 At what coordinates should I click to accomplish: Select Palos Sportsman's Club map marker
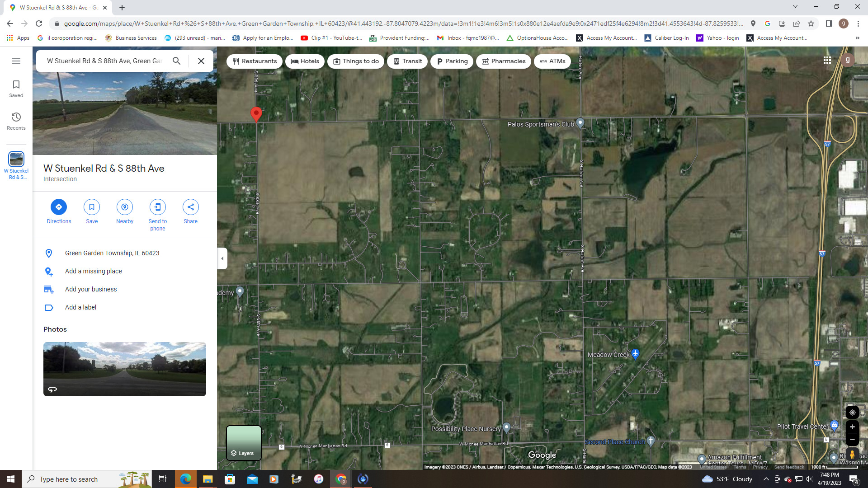click(x=580, y=123)
